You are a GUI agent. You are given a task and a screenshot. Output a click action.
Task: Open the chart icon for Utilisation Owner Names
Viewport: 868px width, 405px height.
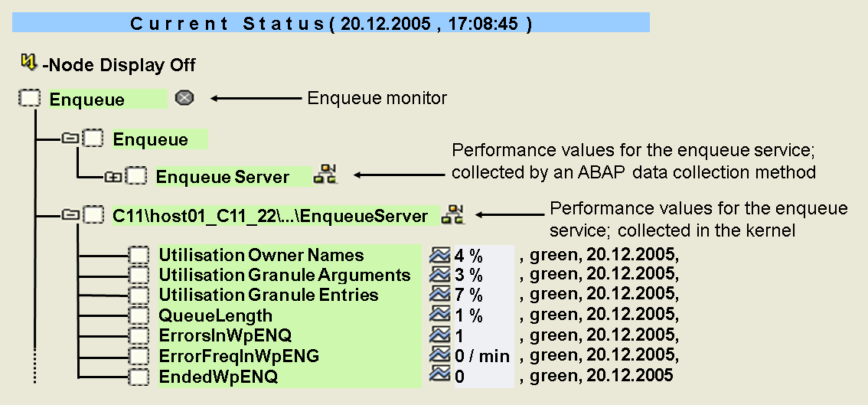pyautogui.click(x=440, y=254)
